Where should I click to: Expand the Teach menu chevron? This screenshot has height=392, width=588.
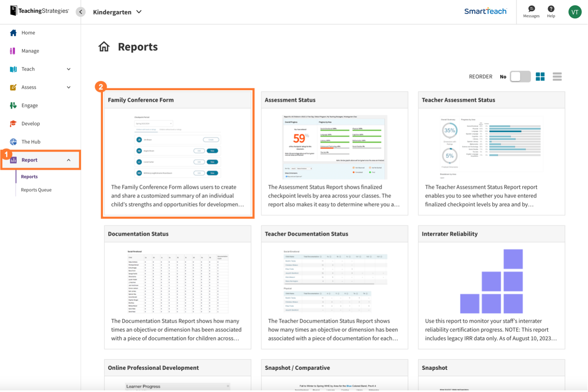(69, 69)
